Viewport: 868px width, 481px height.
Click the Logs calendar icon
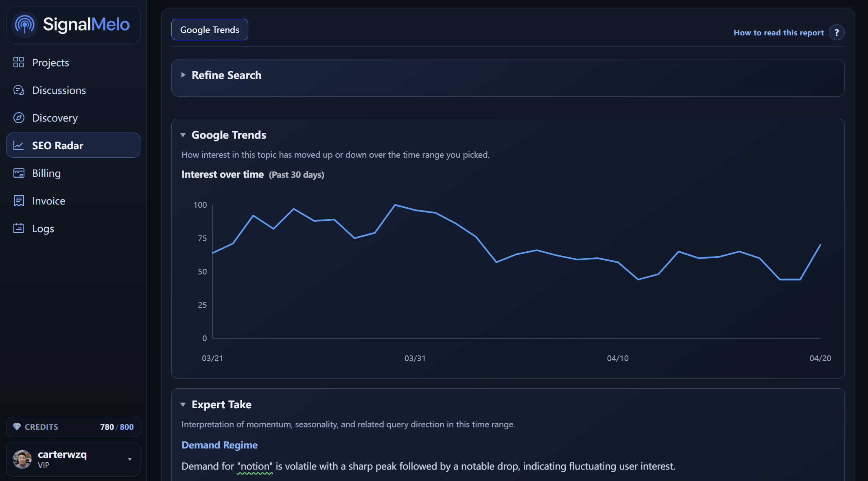[19, 228]
